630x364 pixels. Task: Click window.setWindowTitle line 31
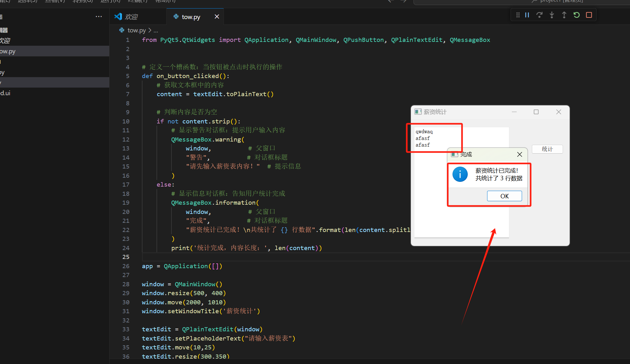201,311
